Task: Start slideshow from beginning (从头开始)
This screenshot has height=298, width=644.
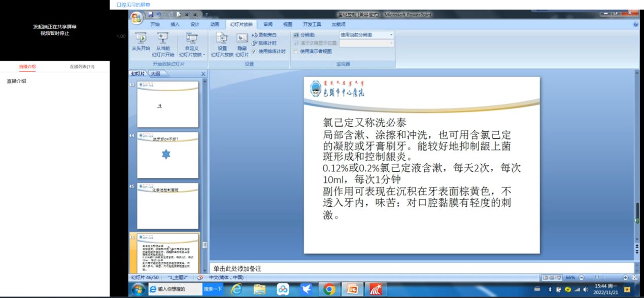Action: [141, 42]
